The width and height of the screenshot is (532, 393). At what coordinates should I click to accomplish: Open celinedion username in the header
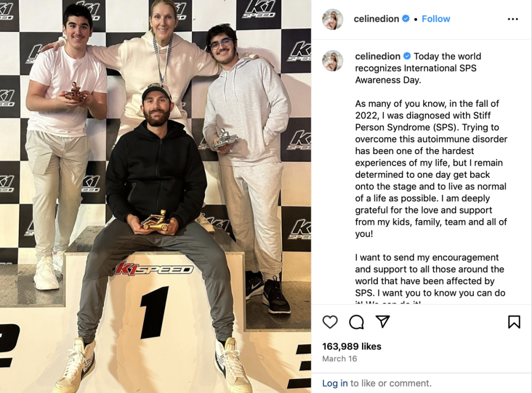[376, 19]
